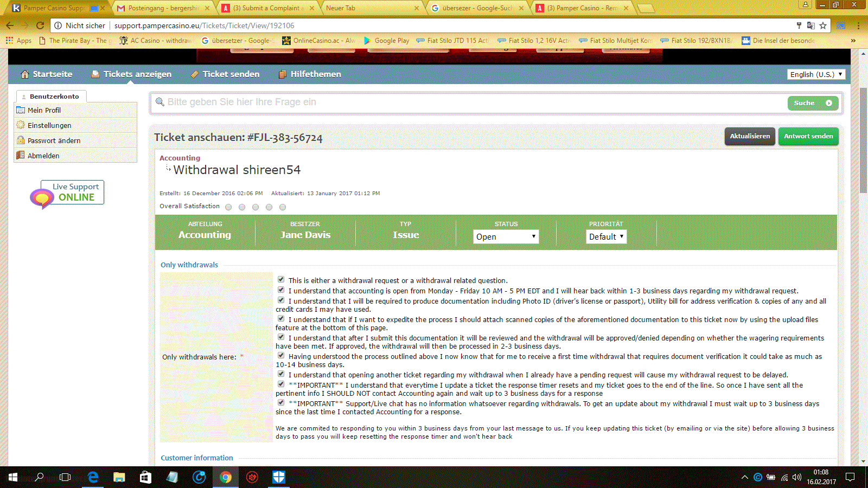This screenshot has height=488, width=868.
Task: Open the notification center icon
Action: click(850, 477)
